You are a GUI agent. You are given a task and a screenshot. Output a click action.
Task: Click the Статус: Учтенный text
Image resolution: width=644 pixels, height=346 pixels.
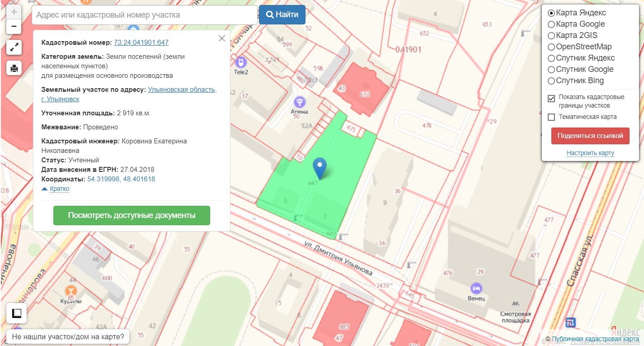tap(70, 160)
